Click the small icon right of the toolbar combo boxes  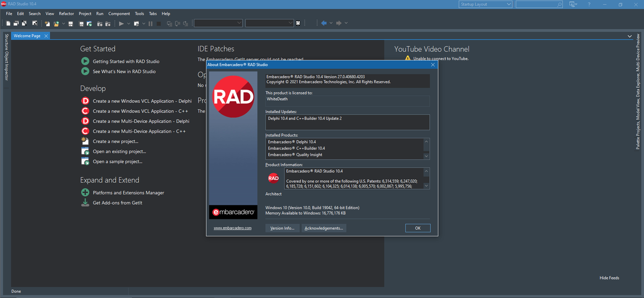coord(298,23)
